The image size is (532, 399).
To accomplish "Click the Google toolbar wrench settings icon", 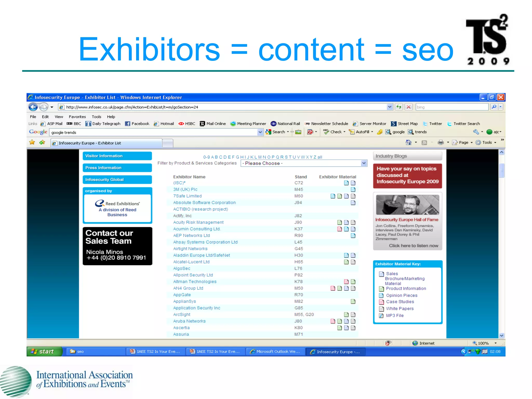I will [476, 132].
